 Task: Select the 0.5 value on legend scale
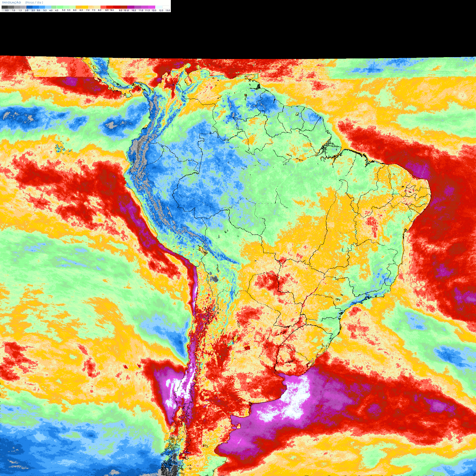click(7, 10)
